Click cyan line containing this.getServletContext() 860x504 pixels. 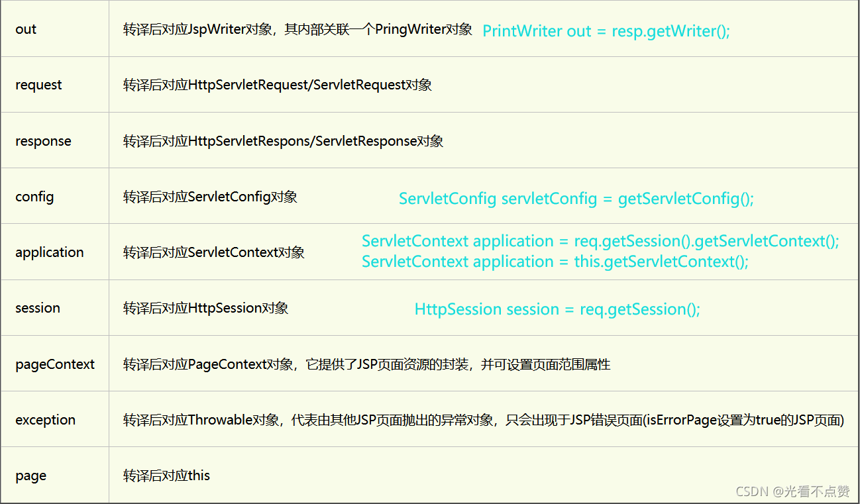555,262
